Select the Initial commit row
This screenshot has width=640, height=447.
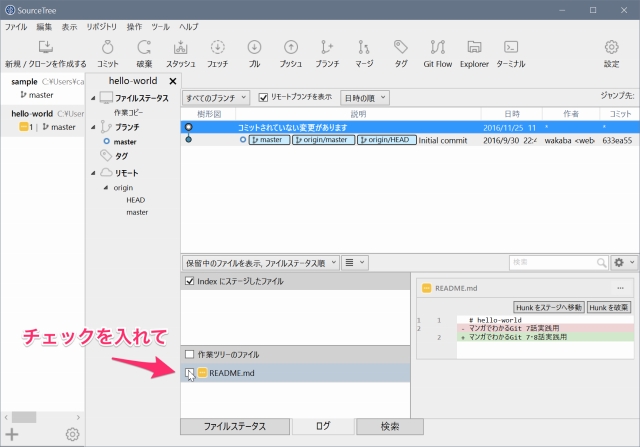pyautogui.click(x=410, y=140)
